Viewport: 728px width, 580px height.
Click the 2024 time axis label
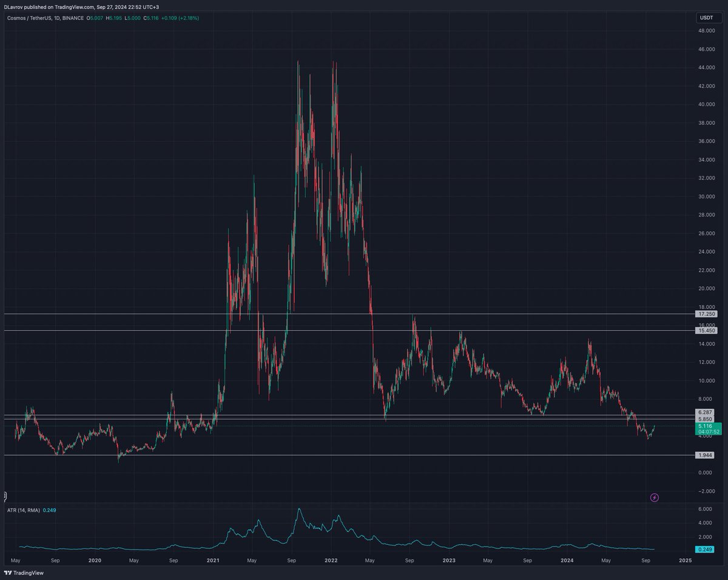568,561
